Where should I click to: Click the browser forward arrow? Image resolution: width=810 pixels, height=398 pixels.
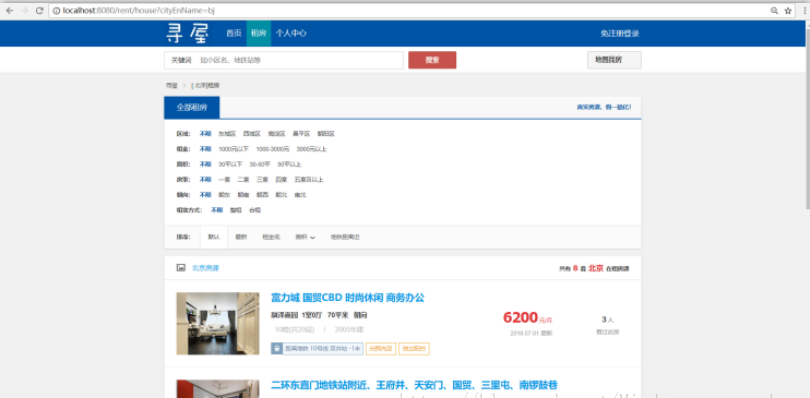pos(24,10)
